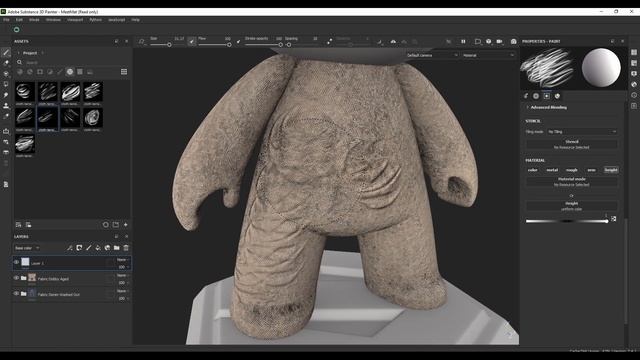The width and height of the screenshot is (640, 360).
Task: Open video camera settings in viewport toolbar
Action: tap(499, 42)
